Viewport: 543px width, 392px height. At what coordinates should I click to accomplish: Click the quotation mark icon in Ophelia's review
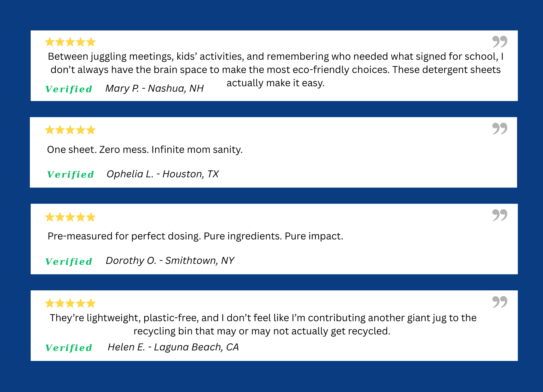500,128
